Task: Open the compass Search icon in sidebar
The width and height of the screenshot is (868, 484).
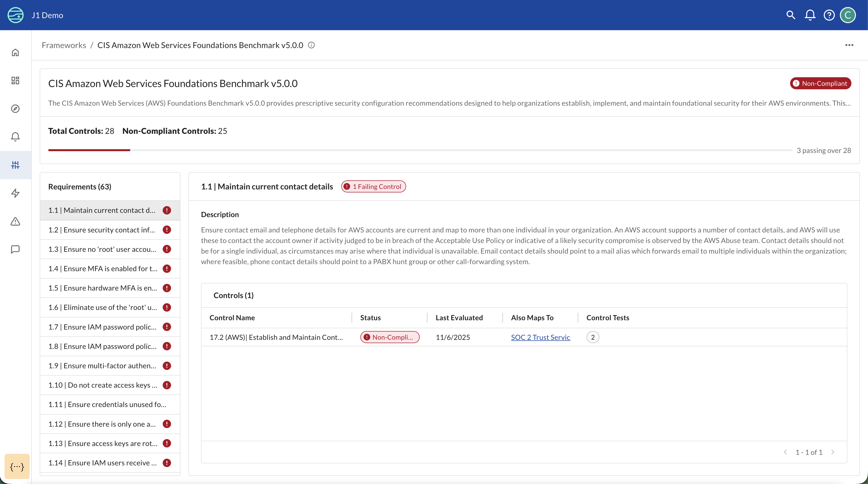Action: tap(16, 109)
